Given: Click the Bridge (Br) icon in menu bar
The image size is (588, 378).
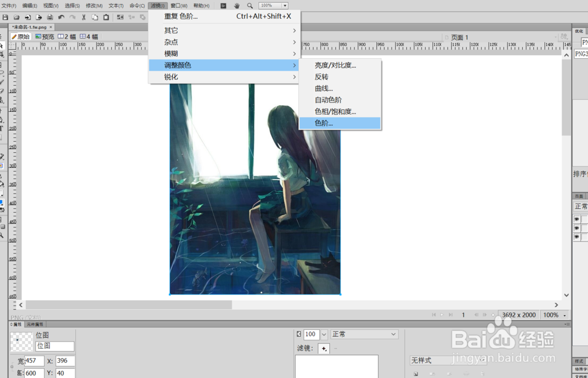Looking at the screenshot, I should tap(223, 6).
